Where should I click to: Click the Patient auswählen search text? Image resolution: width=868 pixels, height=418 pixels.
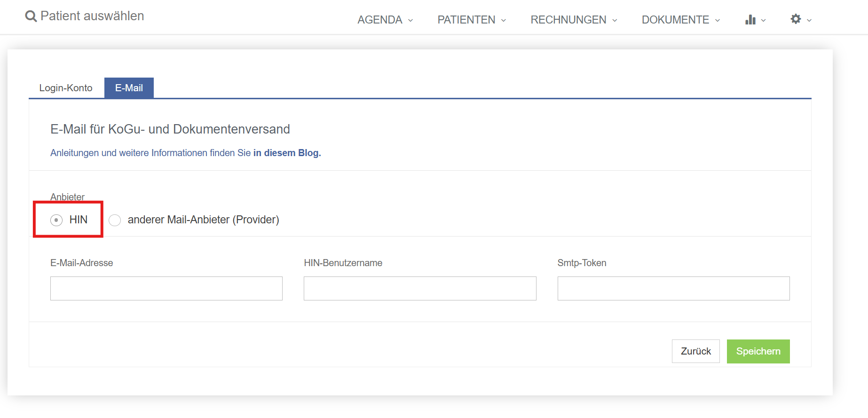click(x=92, y=16)
